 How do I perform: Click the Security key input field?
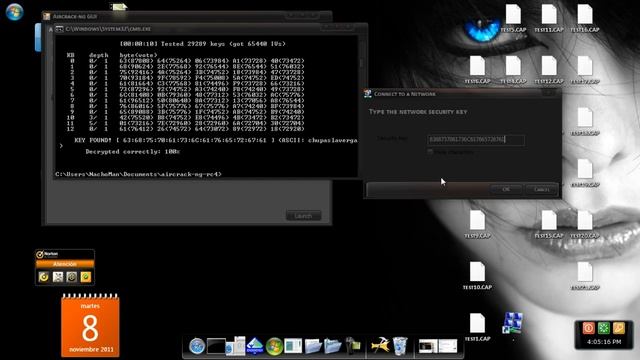pyautogui.click(x=476, y=140)
